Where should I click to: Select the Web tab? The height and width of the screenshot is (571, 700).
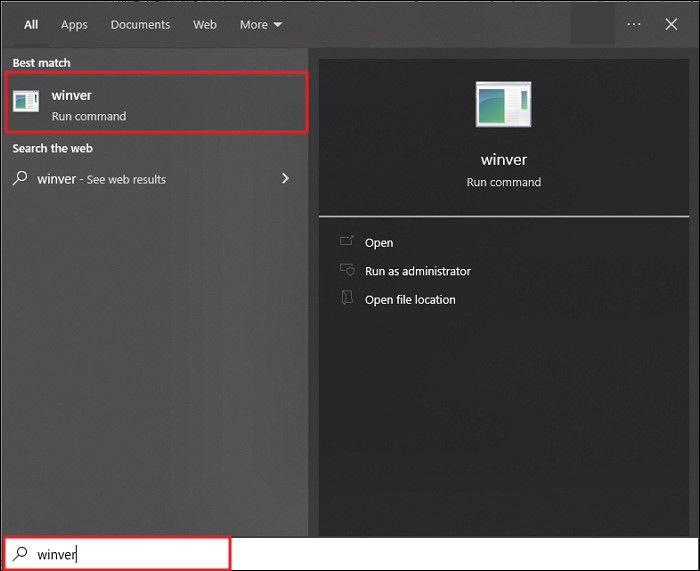tap(205, 25)
